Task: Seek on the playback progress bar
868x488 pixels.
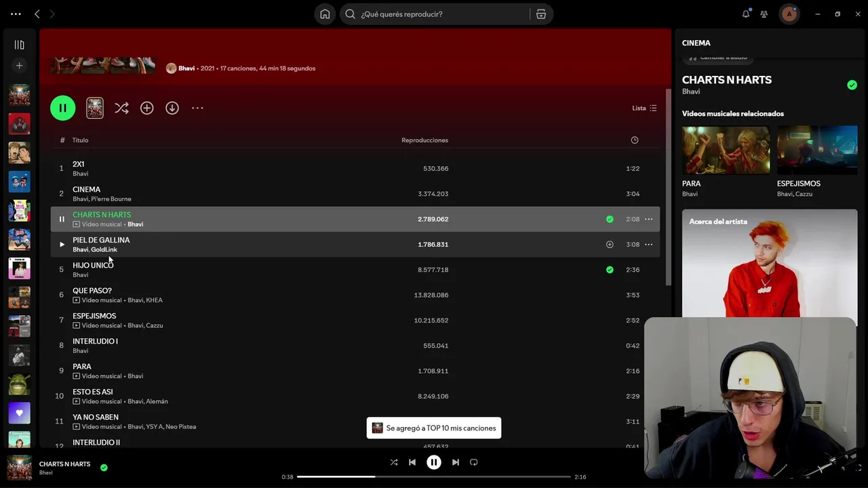Action: click(x=434, y=477)
